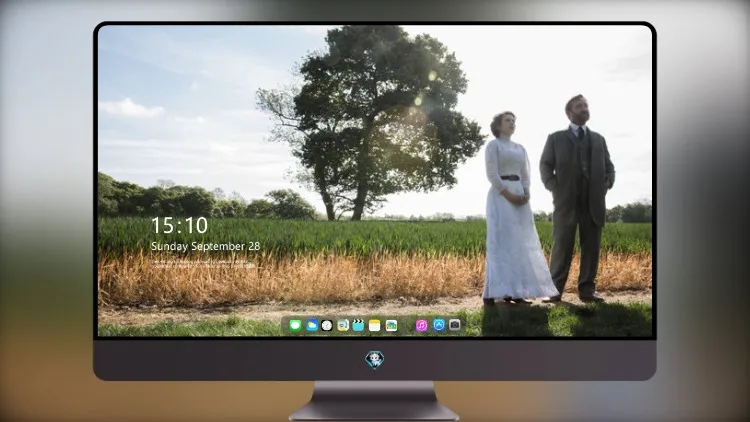
Task: Open the Clock app in dock
Action: pyautogui.click(x=327, y=325)
